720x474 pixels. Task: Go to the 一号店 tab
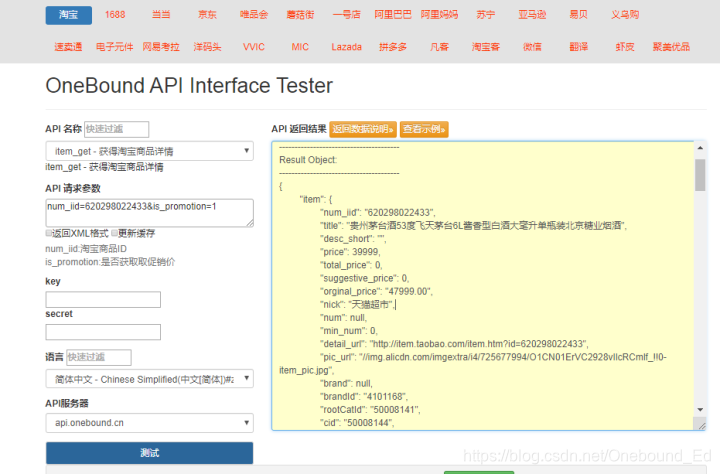pyautogui.click(x=346, y=15)
